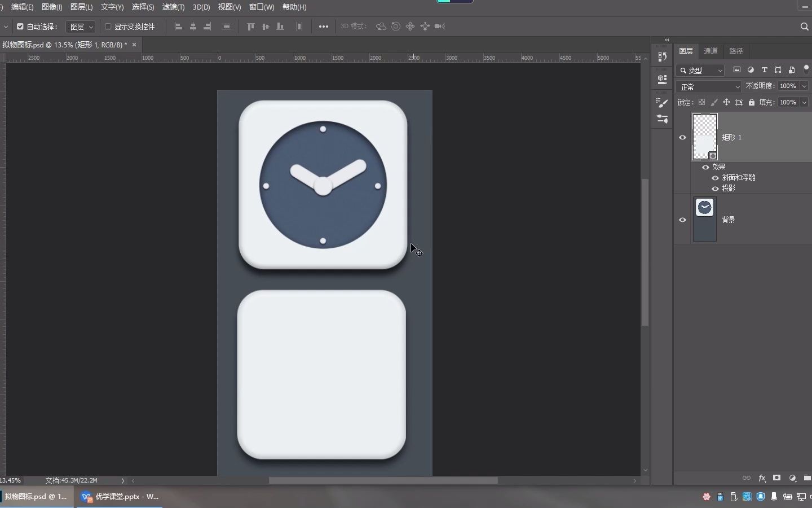Filter layers by adjustment layer icon
The width and height of the screenshot is (812, 508).
(751, 70)
